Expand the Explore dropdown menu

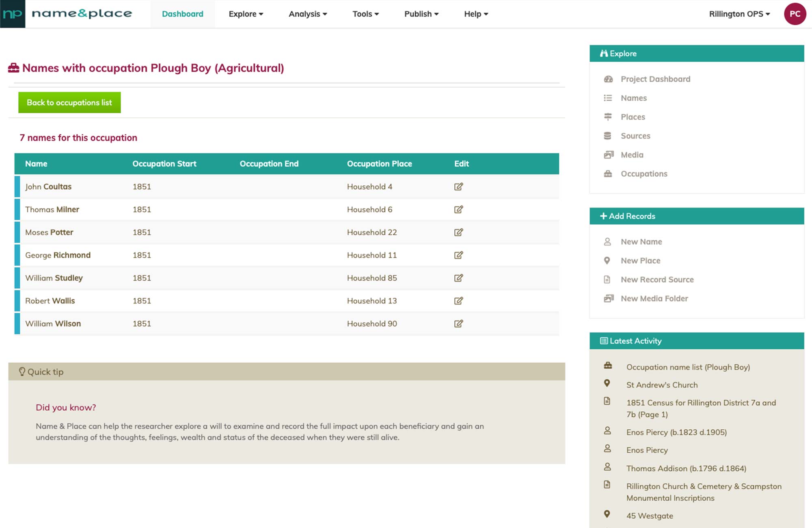click(x=246, y=14)
